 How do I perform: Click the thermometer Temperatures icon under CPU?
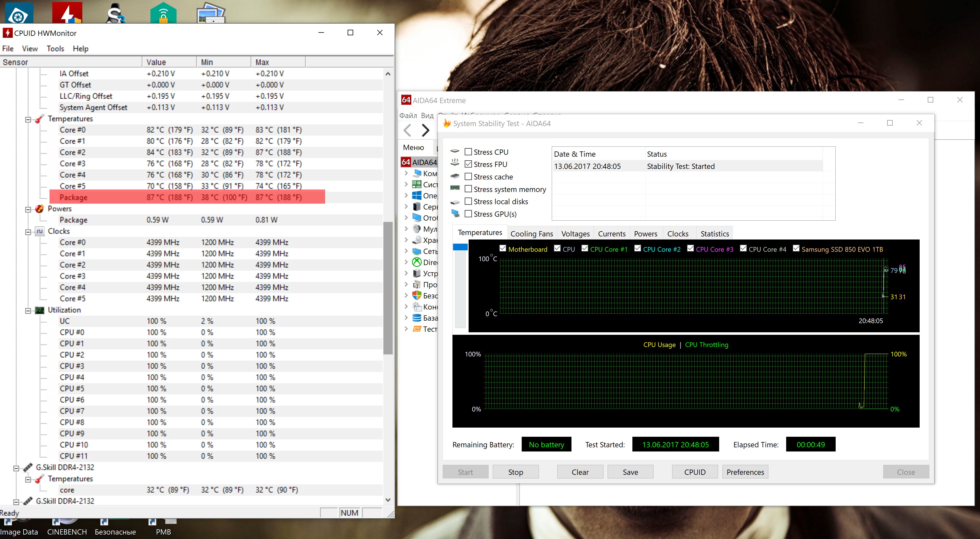tap(39, 119)
